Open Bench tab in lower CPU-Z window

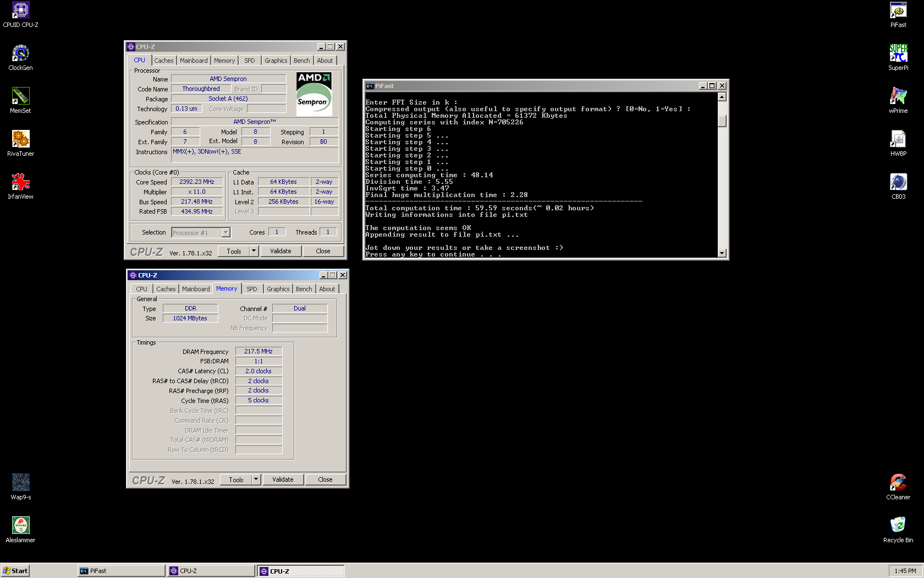tap(304, 289)
